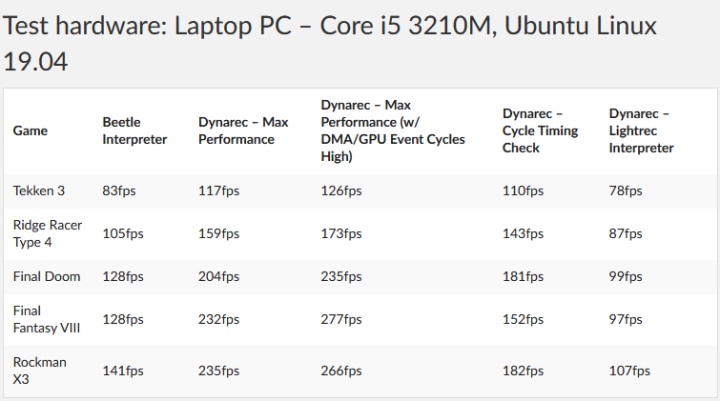The width and height of the screenshot is (720, 401).
Task: Click the 235fps value in Final Doom row
Action: coord(341,277)
